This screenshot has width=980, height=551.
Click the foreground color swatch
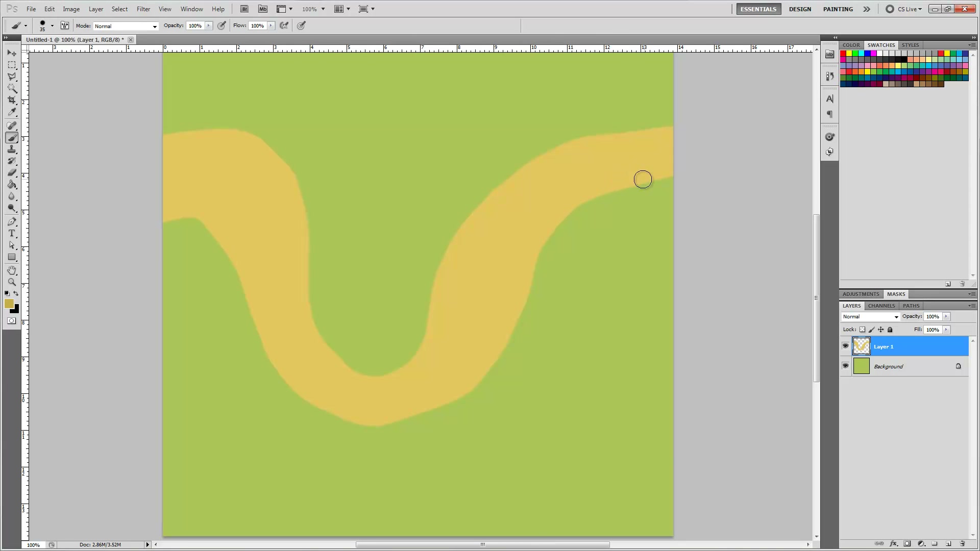coord(9,304)
